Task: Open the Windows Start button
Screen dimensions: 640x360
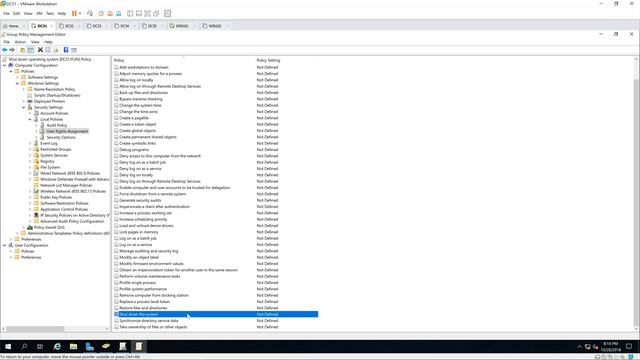Action: click(x=8, y=347)
